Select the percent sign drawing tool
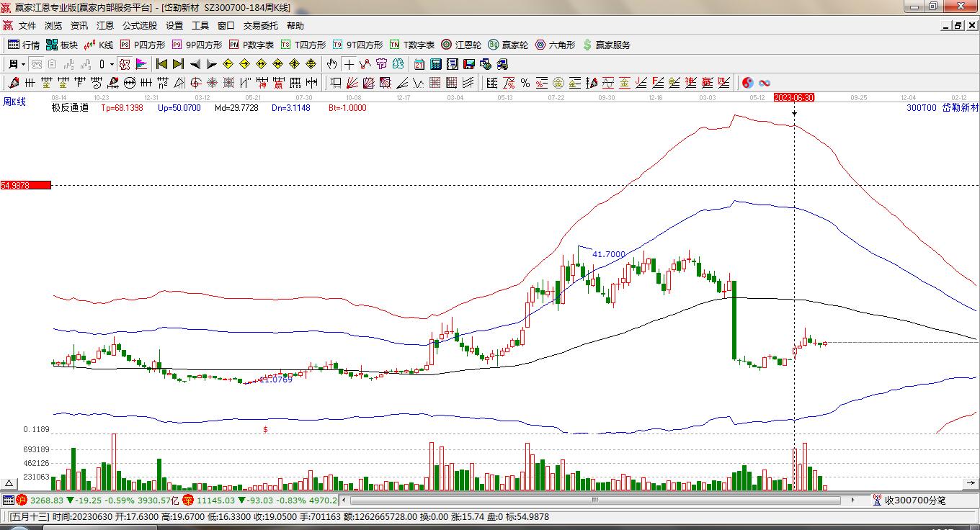Screen dimensions: 980x530 click(x=525, y=83)
